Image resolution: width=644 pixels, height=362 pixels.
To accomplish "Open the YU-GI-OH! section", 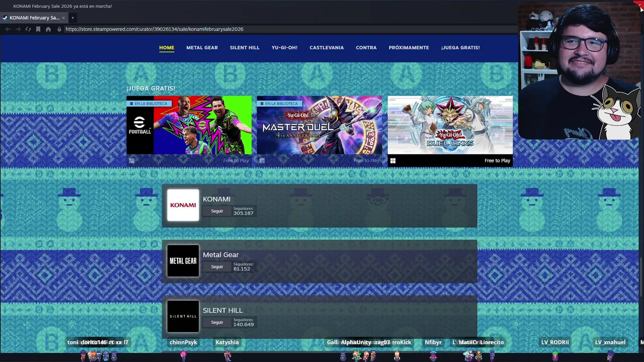I will 284,48.
